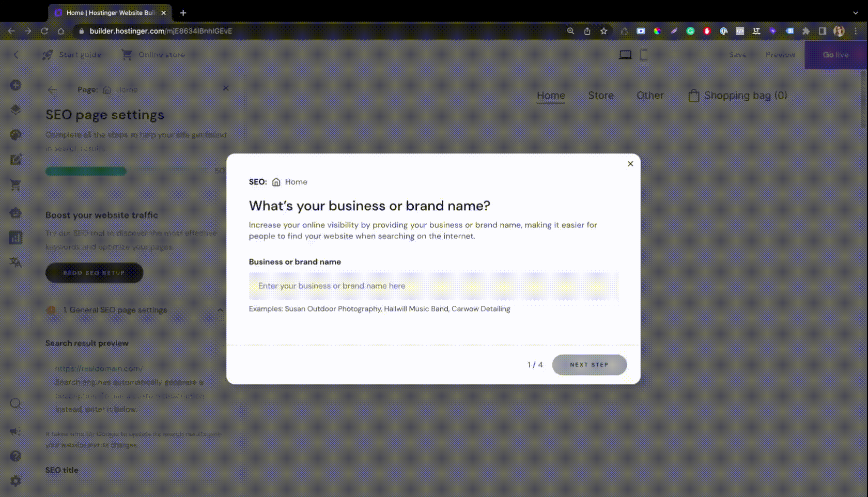Screen dimensions: 868x497
Task: Open the Online store menu item
Action: coord(153,55)
